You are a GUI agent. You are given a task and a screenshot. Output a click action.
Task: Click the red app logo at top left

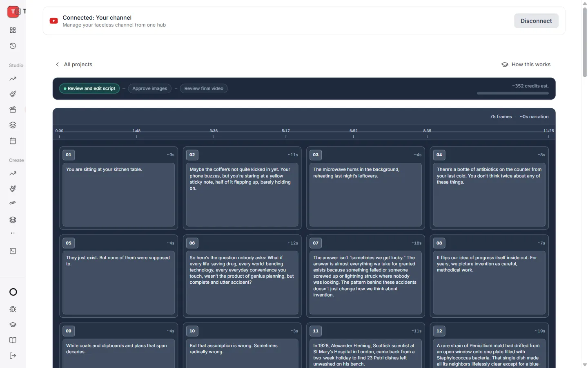pos(13,11)
